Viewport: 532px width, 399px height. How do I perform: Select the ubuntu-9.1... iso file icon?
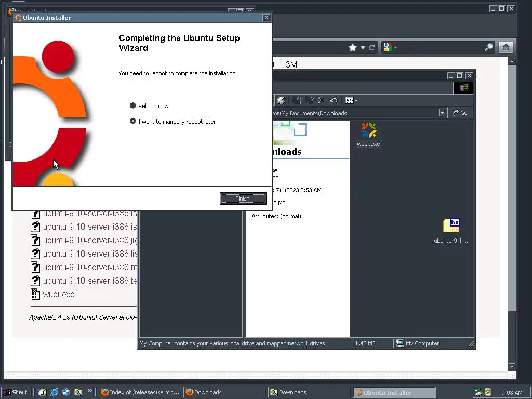(x=451, y=231)
